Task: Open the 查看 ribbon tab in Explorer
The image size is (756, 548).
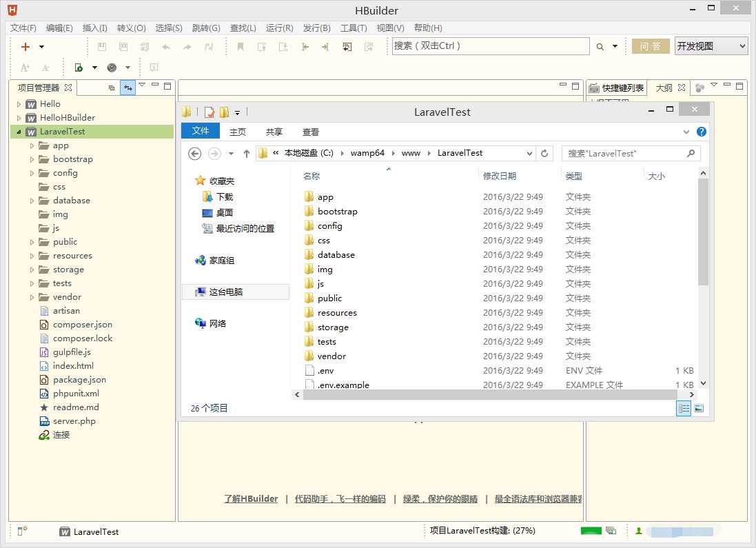Action: 311,132
